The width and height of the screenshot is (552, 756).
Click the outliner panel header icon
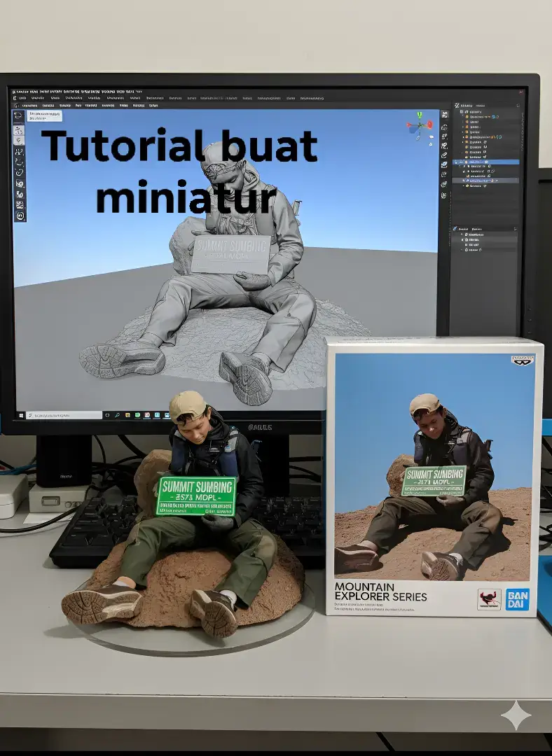(x=457, y=106)
